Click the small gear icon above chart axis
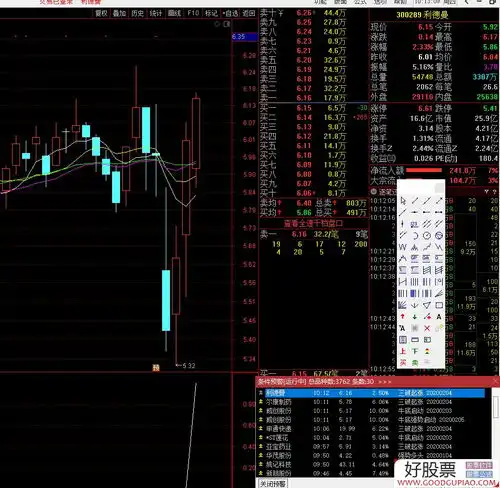500x488 pixels. point(217,24)
